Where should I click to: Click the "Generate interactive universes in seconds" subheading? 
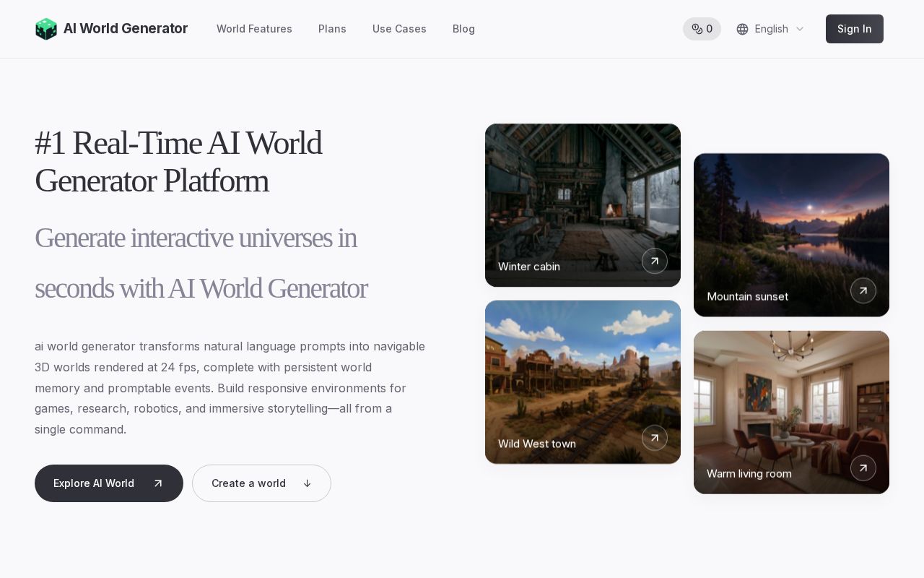(201, 263)
